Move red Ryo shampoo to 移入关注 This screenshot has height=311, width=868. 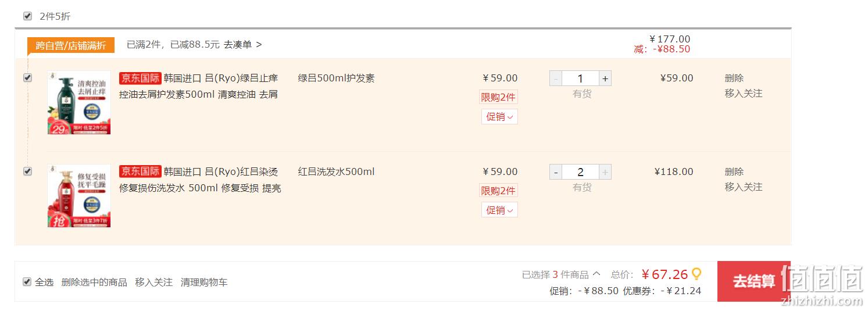coord(743,187)
